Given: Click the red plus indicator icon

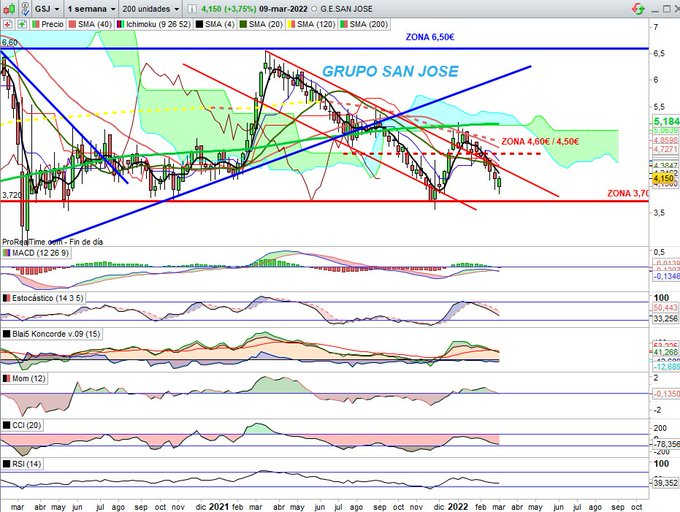Looking at the screenshot, I should 7,24.
